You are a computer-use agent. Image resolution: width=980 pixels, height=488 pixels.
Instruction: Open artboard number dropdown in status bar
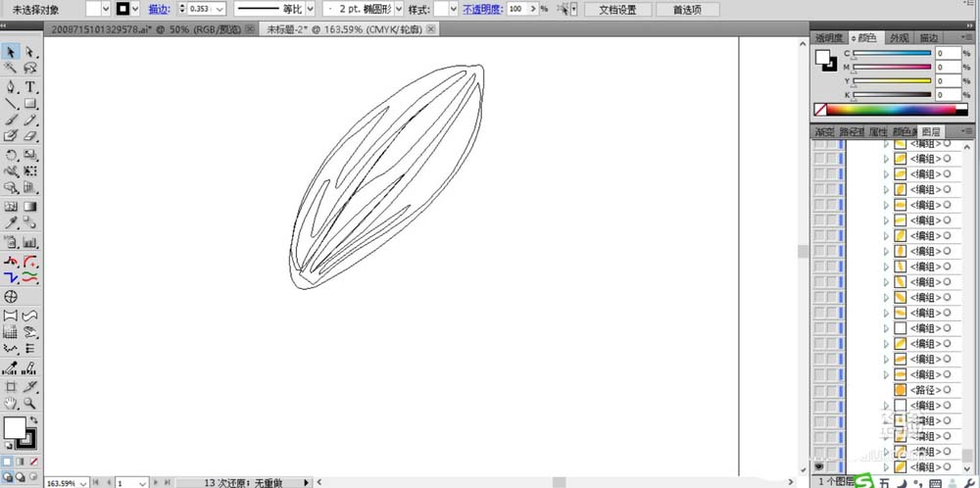[142, 483]
